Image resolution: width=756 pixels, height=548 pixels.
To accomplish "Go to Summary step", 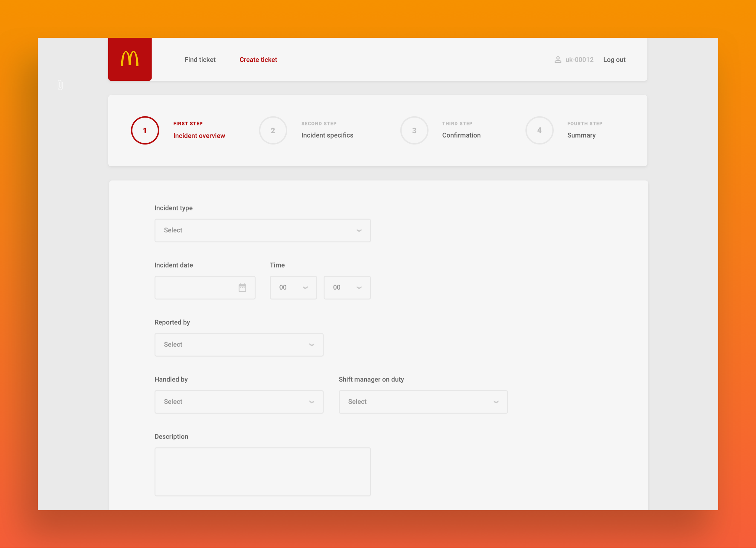I will click(x=581, y=135).
